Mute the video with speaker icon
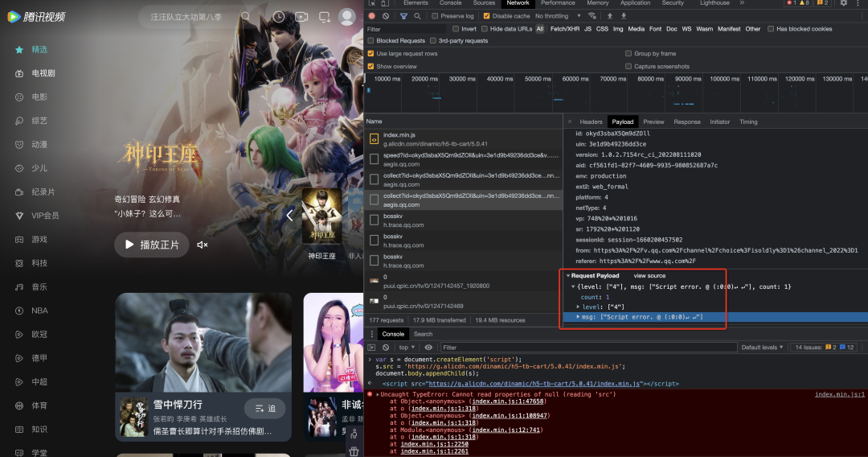This screenshot has width=868, height=457. click(x=203, y=245)
